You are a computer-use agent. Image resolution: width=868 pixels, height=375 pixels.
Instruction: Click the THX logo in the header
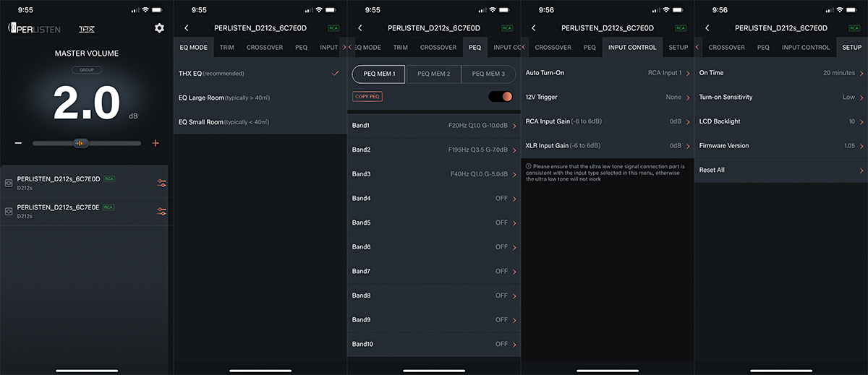[x=87, y=29]
